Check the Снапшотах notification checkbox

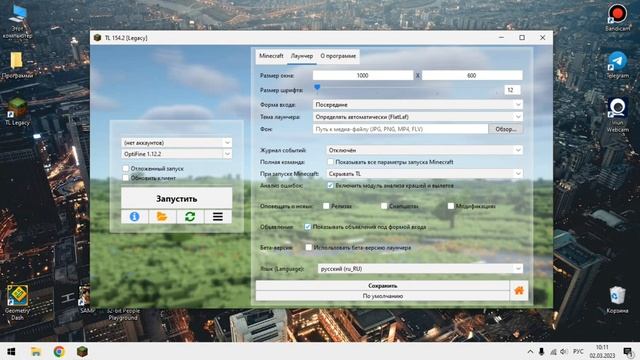(384, 206)
